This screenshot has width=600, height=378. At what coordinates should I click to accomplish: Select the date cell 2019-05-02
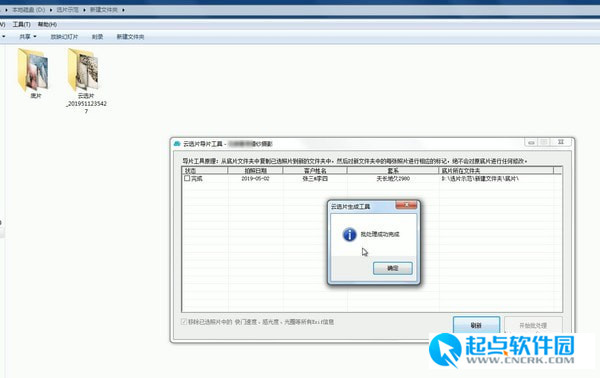[x=255, y=179]
